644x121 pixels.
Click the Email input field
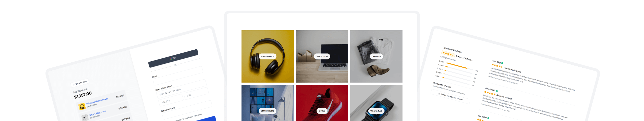coord(178,76)
